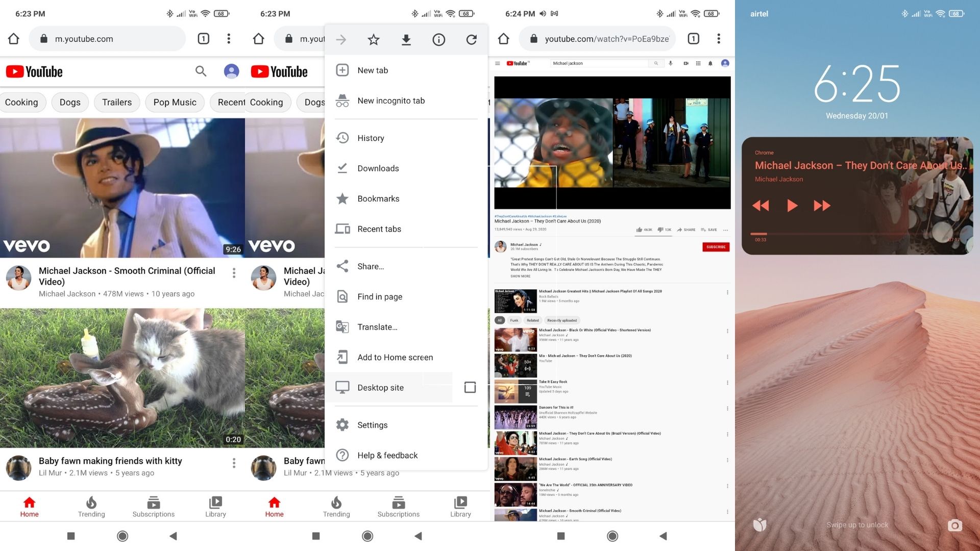Open the notifications bell on desktop YouTube
The width and height of the screenshot is (980, 551).
tap(710, 63)
